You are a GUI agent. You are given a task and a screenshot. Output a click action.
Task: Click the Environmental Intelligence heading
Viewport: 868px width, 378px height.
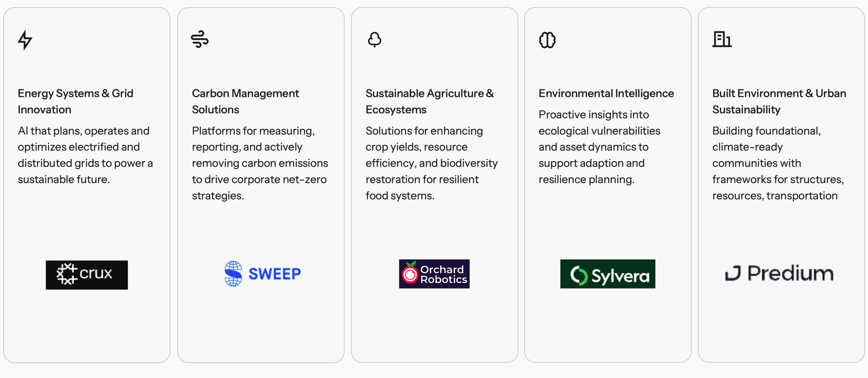pyautogui.click(x=606, y=93)
